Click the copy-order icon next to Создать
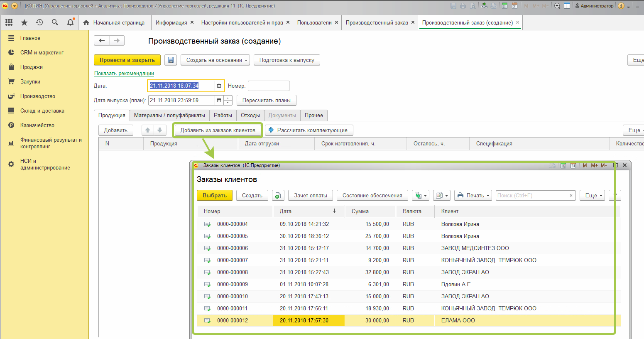The width and height of the screenshot is (644, 339). coord(278,196)
